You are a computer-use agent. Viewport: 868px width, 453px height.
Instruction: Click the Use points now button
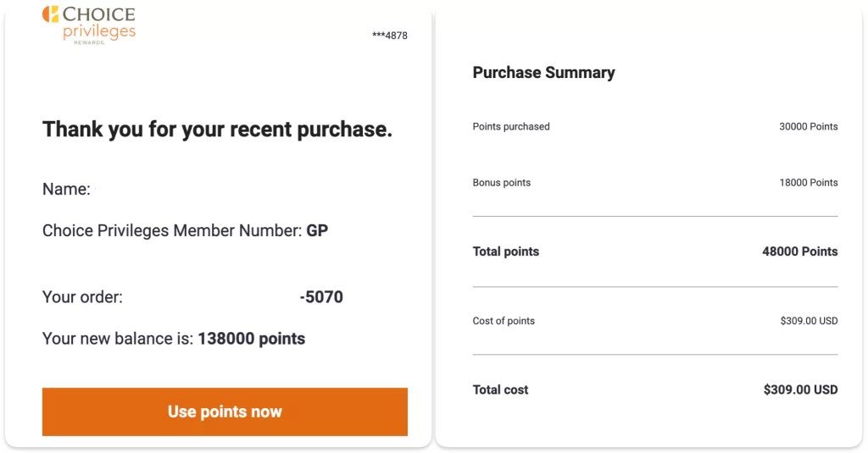tap(225, 412)
